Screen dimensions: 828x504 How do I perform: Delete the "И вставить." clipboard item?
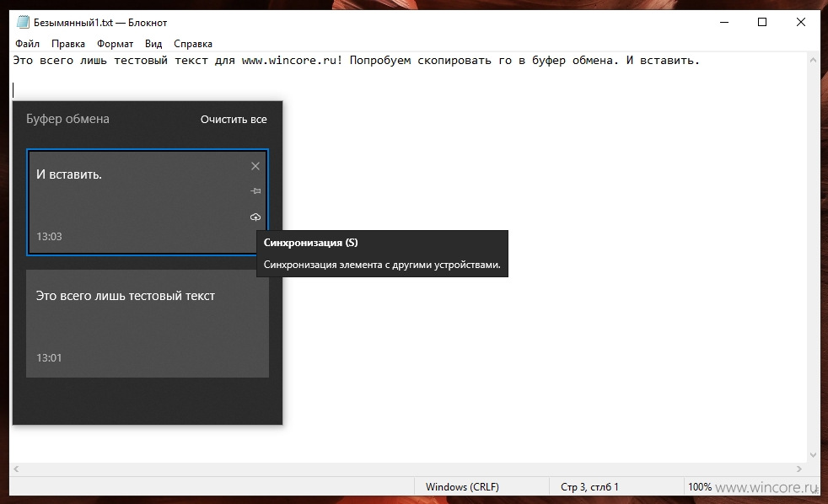click(255, 166)
